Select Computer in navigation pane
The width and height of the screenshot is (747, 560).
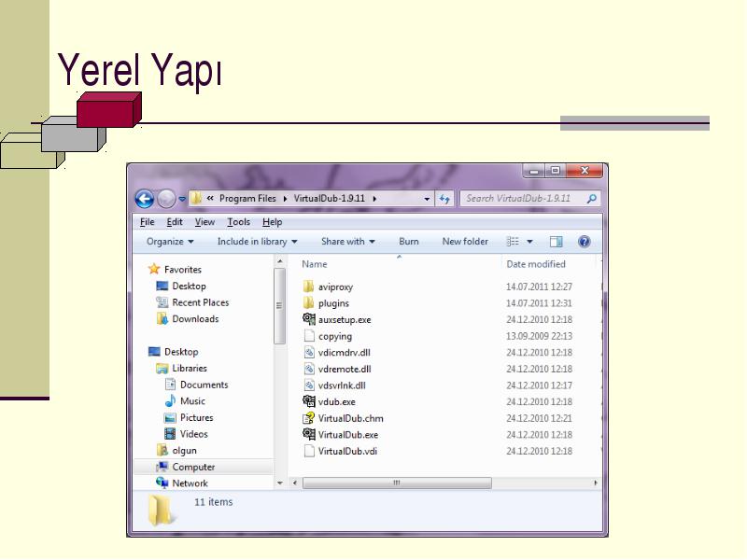185,468
